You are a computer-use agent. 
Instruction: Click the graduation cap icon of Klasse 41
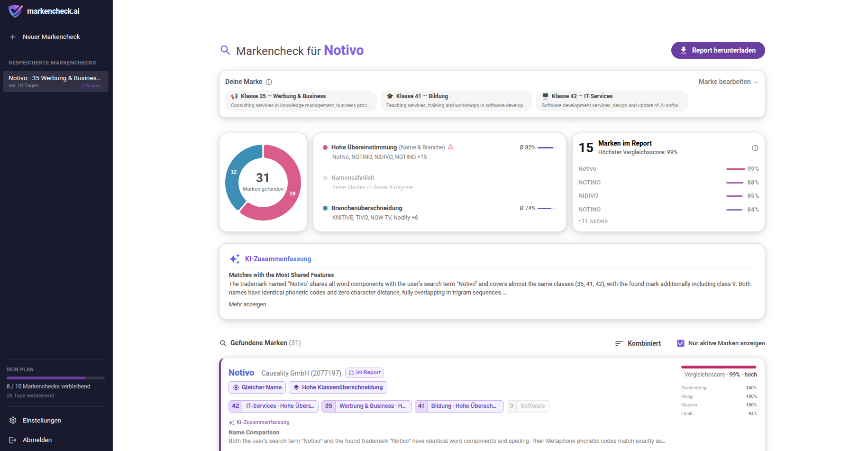[x=390, y=96]
